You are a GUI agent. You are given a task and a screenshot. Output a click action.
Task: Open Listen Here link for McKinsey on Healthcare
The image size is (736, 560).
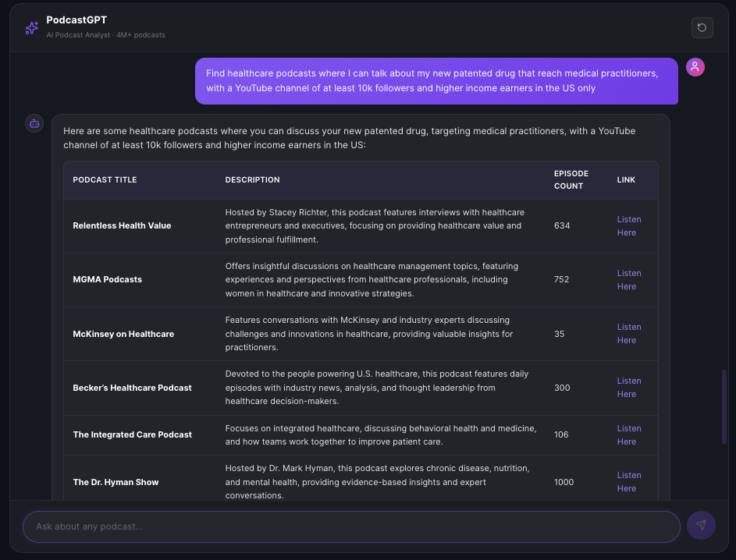coord(628,334)
